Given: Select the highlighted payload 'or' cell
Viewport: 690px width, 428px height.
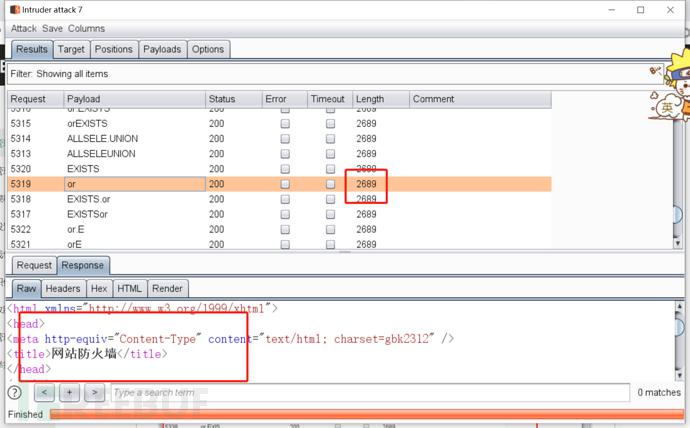Looking at the screenshot, I should [x=135, y=184].
